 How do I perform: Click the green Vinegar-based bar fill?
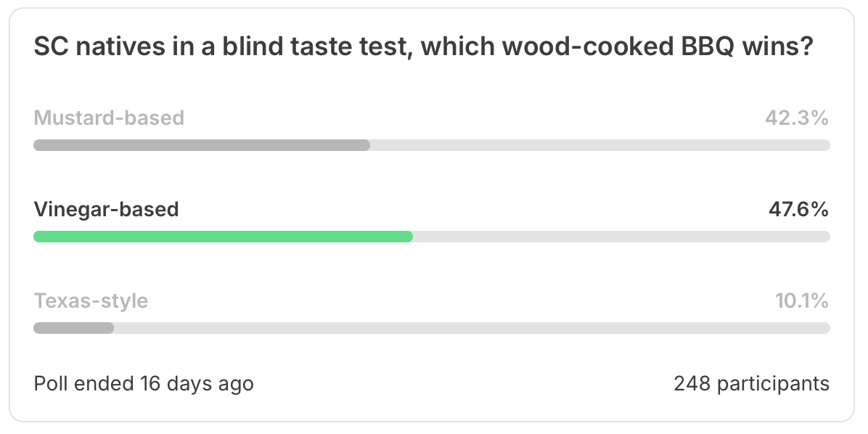[x=223, y=237]
